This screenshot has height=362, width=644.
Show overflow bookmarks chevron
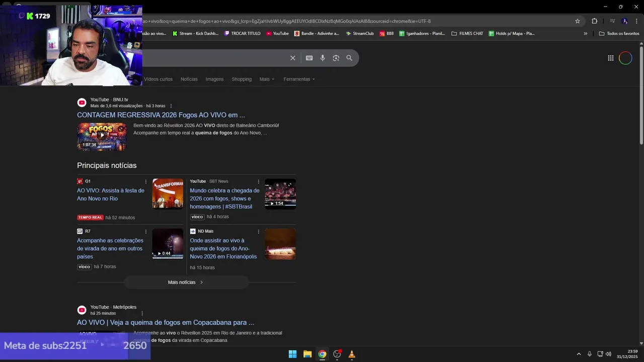[x=585, y=34]
